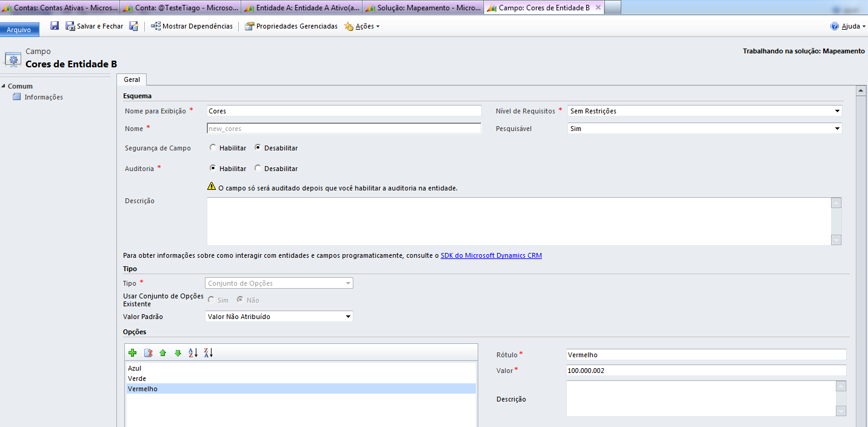Add a new option with the green plus
The width and height of the screenshot is (868, 427).
click(133, 353)
